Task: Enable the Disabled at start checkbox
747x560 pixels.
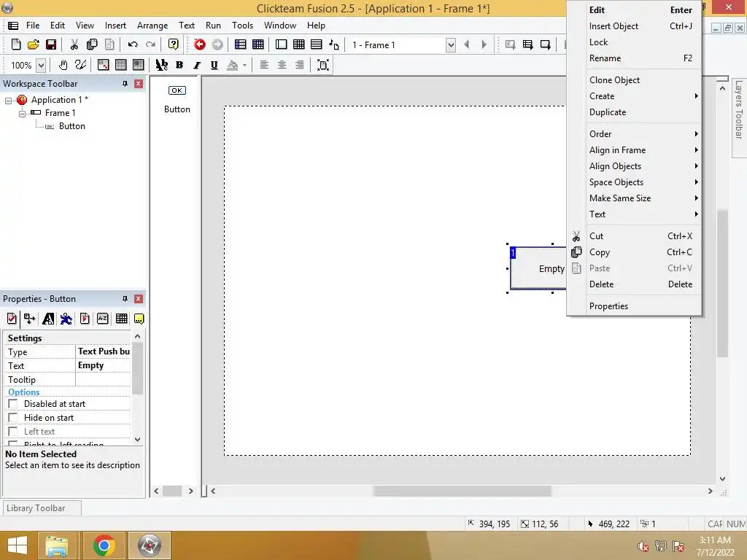Action: pos(13,404)
